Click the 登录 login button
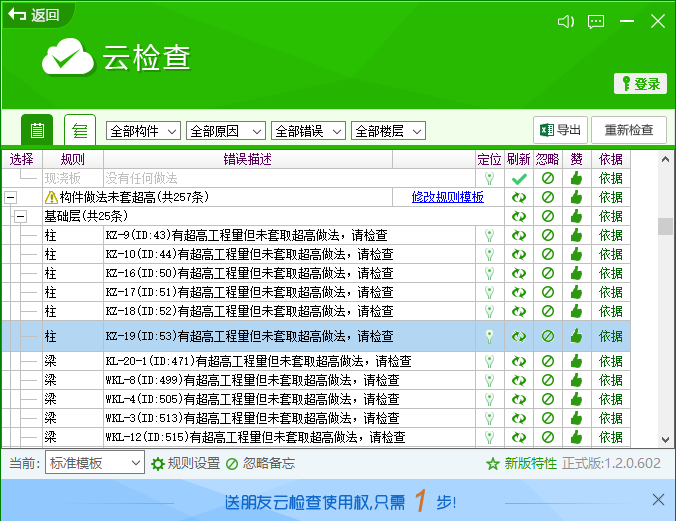 pyautogui.click(x=640, y=84)
